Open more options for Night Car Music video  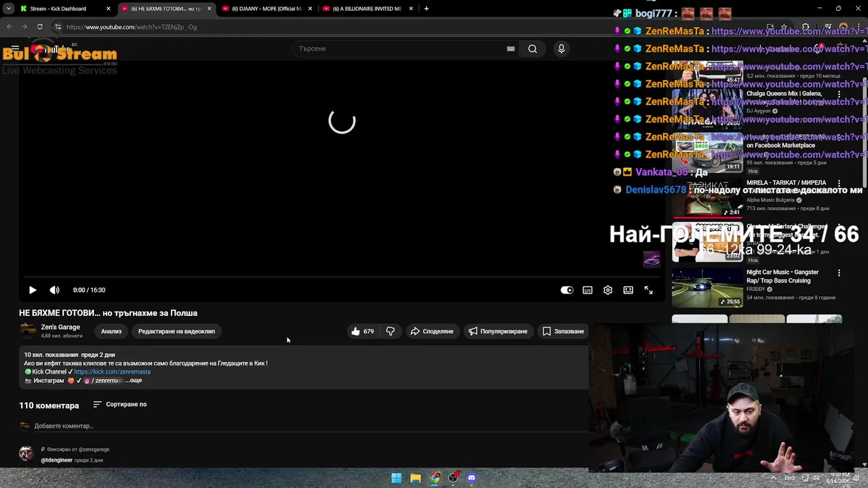click(839, 273)
